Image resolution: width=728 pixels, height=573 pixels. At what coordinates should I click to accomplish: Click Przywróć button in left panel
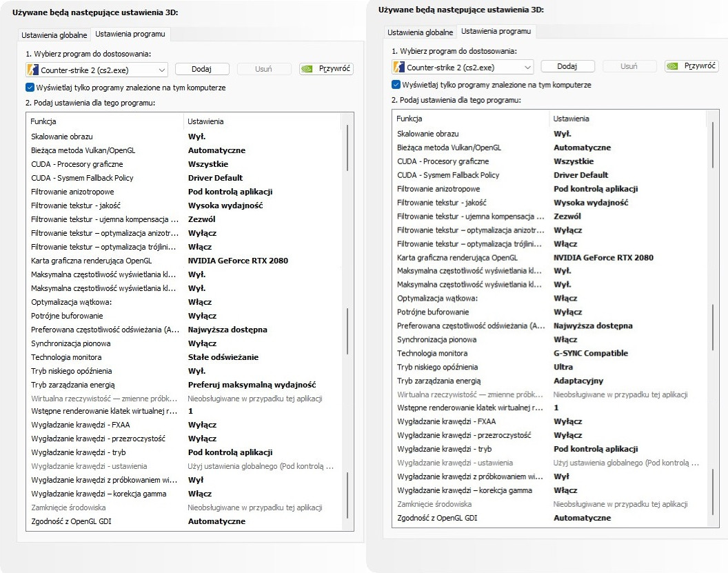pyautogui.click(x=326, y=69)
